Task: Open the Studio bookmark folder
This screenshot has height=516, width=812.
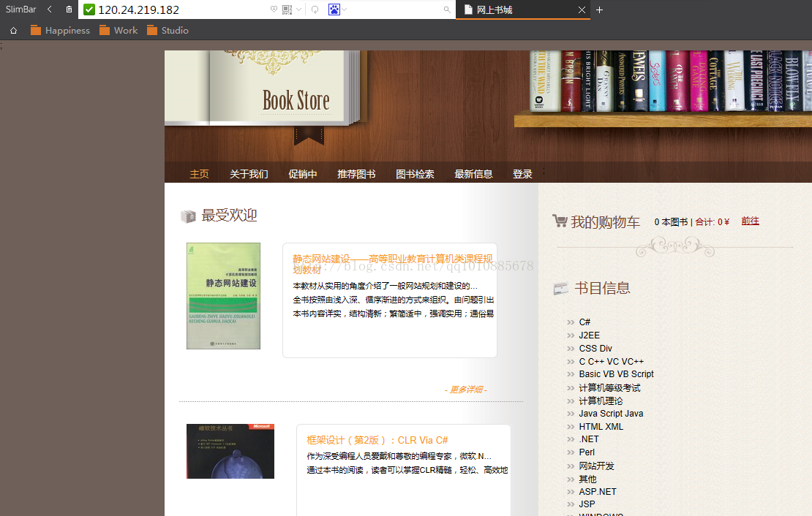Action: 168,31
